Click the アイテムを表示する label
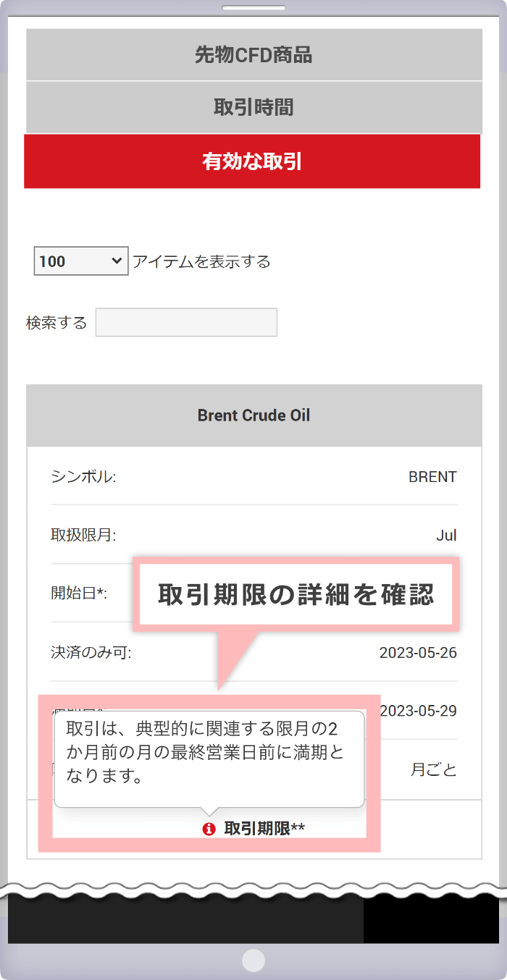507x980 pixels. tap(201, 262)
